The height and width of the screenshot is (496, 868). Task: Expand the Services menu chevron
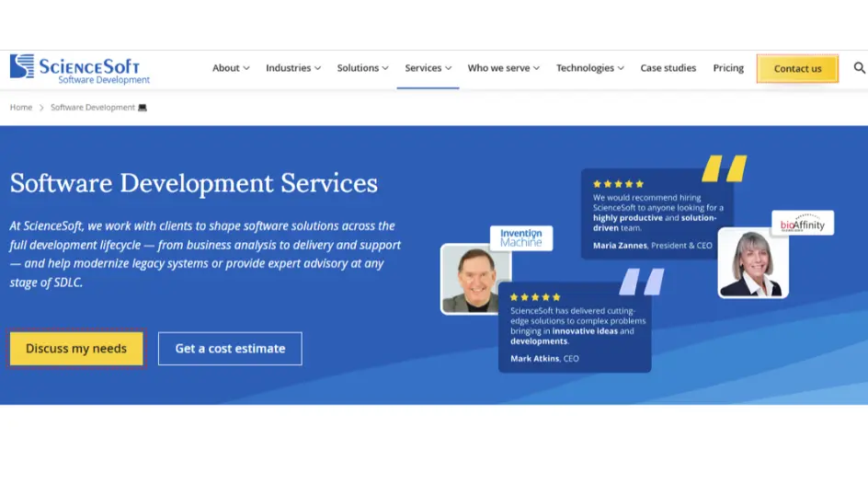(x=449, y=68)
